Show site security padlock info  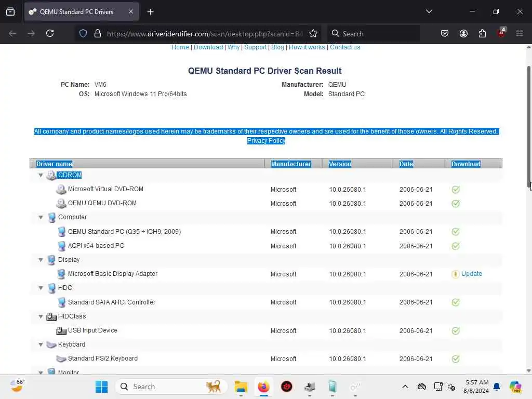tap(97, 33)
